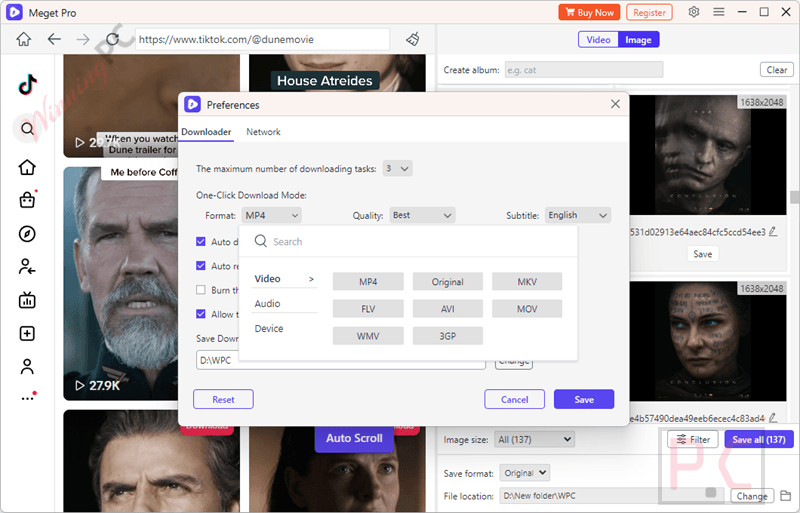The image size is (800, 513).
Task: Choose Original format option
Action: 447,282
